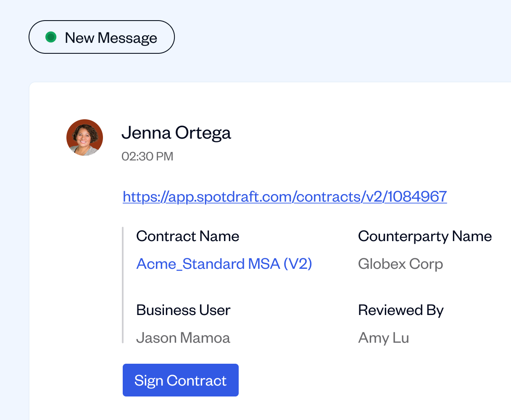
Task: Click the green status dot icon
Action: pyautogui.click(x=51, y=37)
